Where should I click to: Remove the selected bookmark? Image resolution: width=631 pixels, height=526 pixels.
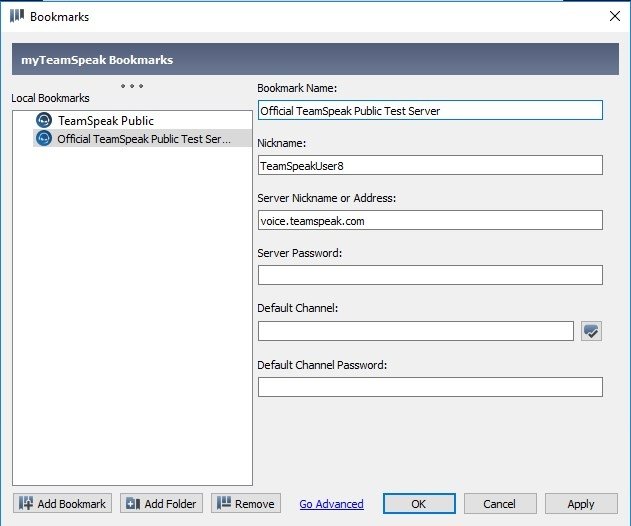(246, 503)
